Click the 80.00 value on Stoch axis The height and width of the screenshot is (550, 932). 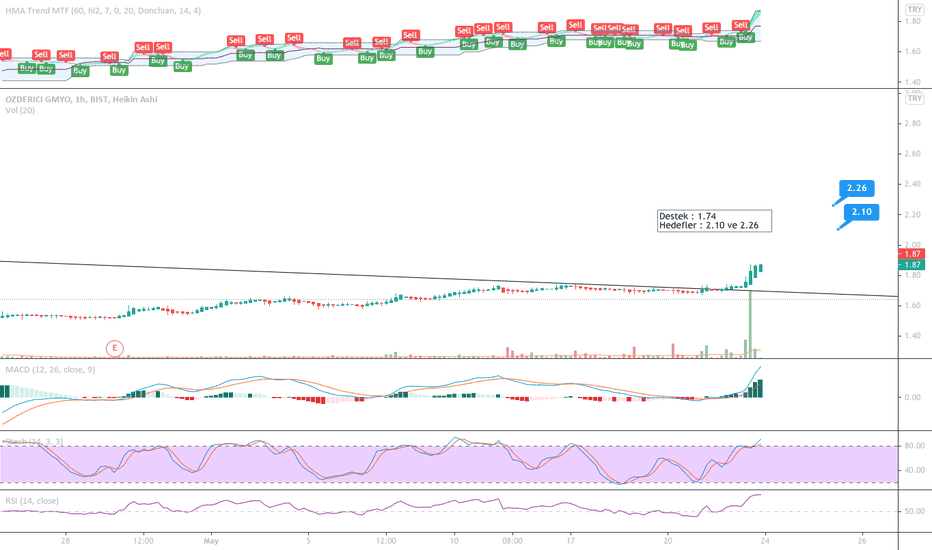(x=914, y=445)
